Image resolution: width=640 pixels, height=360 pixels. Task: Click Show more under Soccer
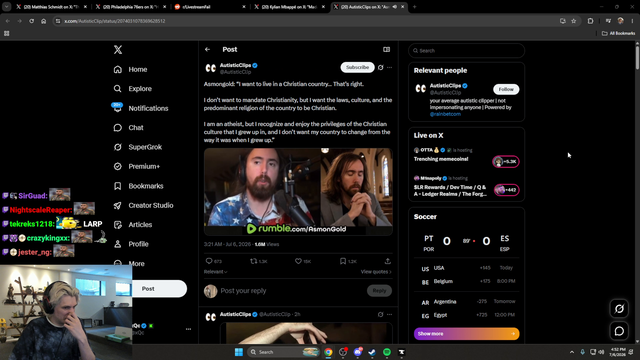click(x=467, y=334)
